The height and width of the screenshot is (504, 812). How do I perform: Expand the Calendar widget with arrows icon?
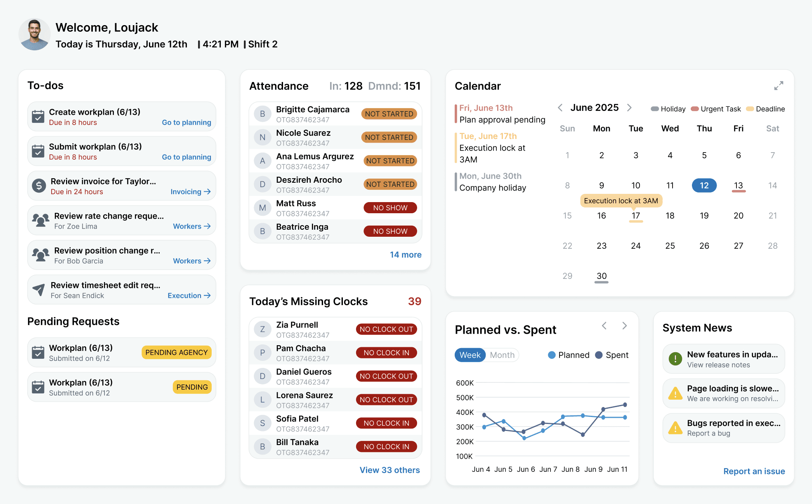(x=779, y=86)
